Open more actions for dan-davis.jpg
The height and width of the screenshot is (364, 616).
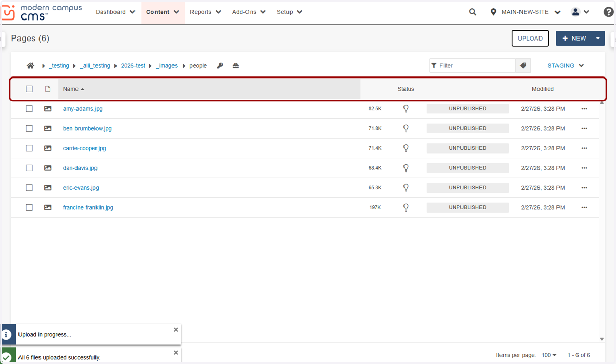[x=584, y=168]
